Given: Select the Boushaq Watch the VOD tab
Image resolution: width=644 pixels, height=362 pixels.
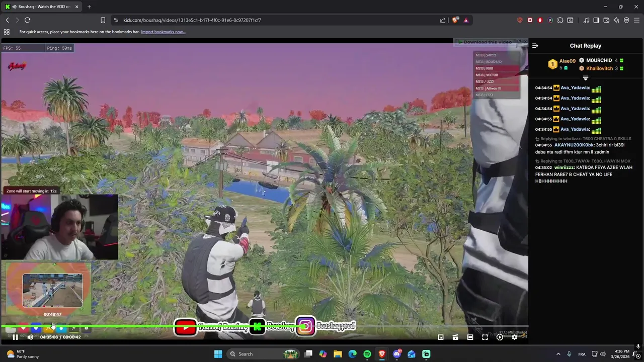Looking at the screenshot, I should (x=41, y=7).
